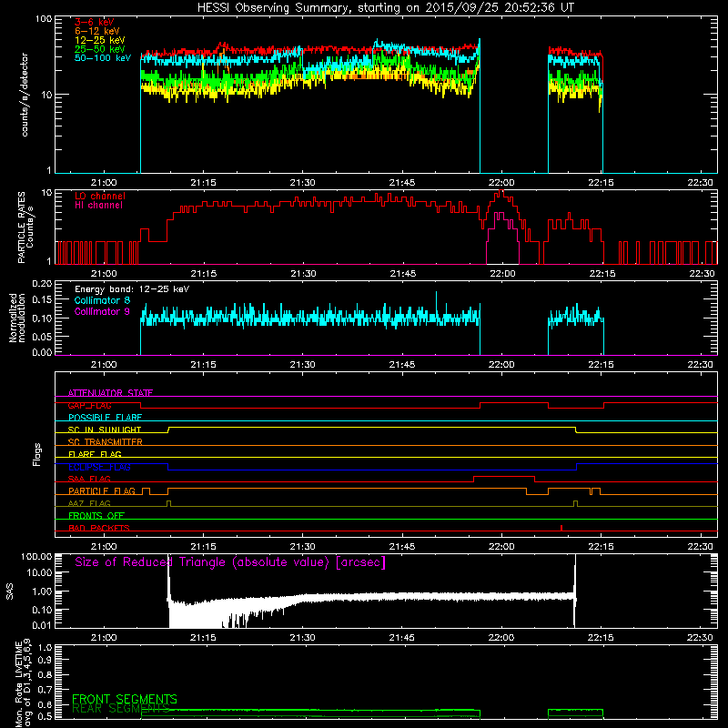
Task: Click the Flags axis label
Action: point(36,454)
